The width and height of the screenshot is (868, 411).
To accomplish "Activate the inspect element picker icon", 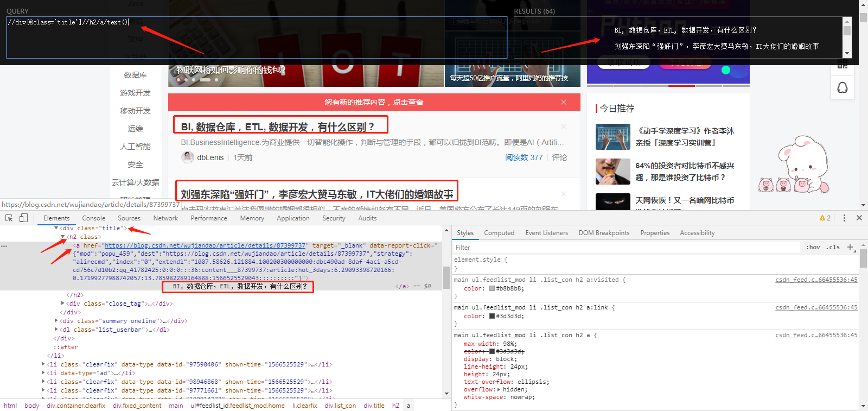I will (9, 218).
